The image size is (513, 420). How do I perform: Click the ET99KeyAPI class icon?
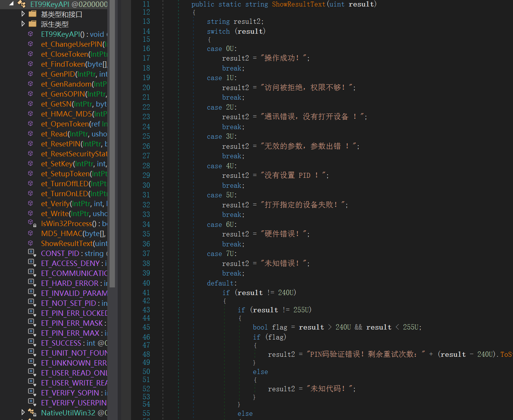point(22,4)
